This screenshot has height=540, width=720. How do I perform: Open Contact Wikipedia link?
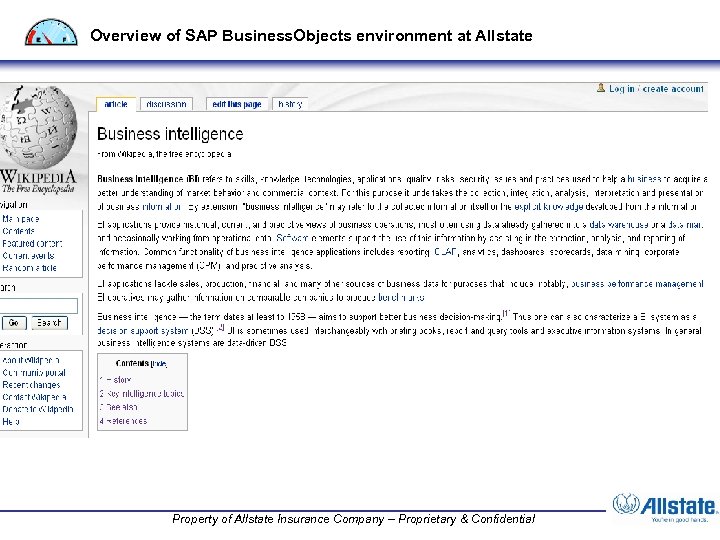(x=34, y=397)
